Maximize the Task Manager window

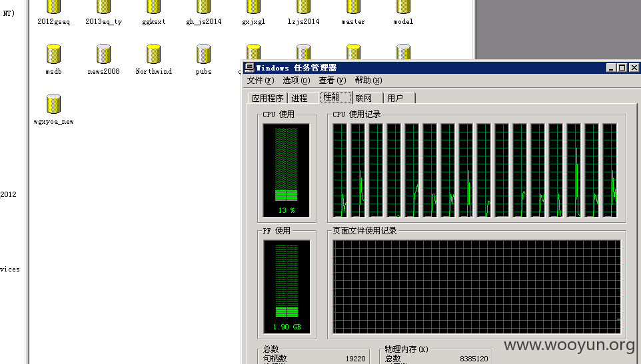[622, 68]
